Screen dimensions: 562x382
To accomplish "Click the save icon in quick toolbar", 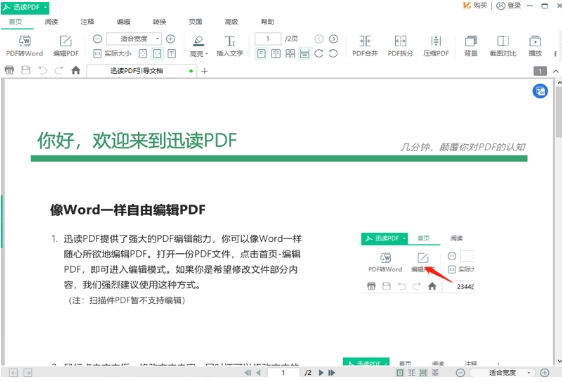I will coord(26,70).
